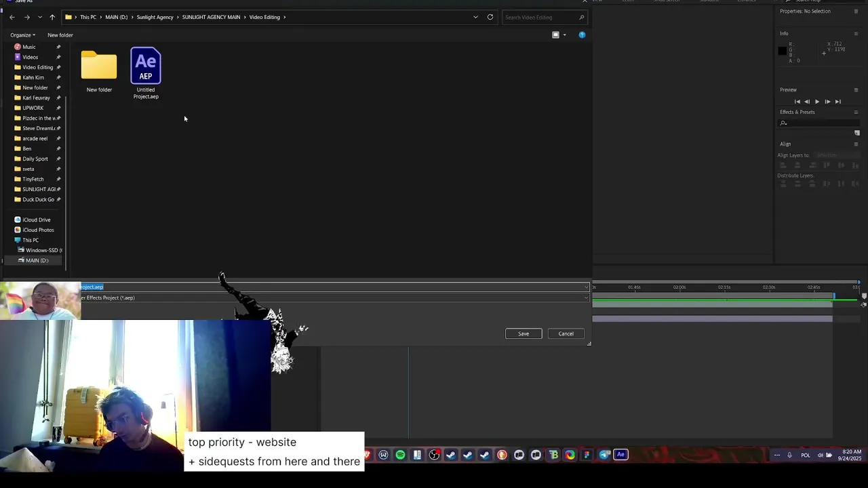Open sveta sidebar folder

click(28, 169)
